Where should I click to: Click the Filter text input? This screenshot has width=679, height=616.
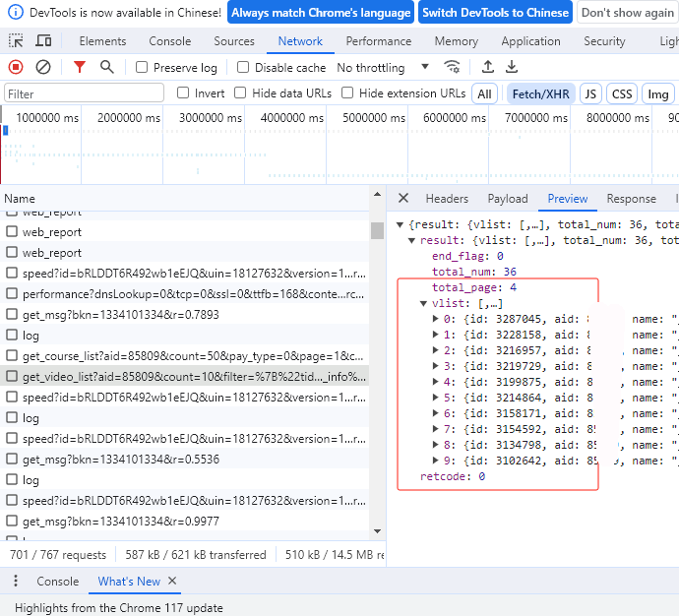[84, 93]
